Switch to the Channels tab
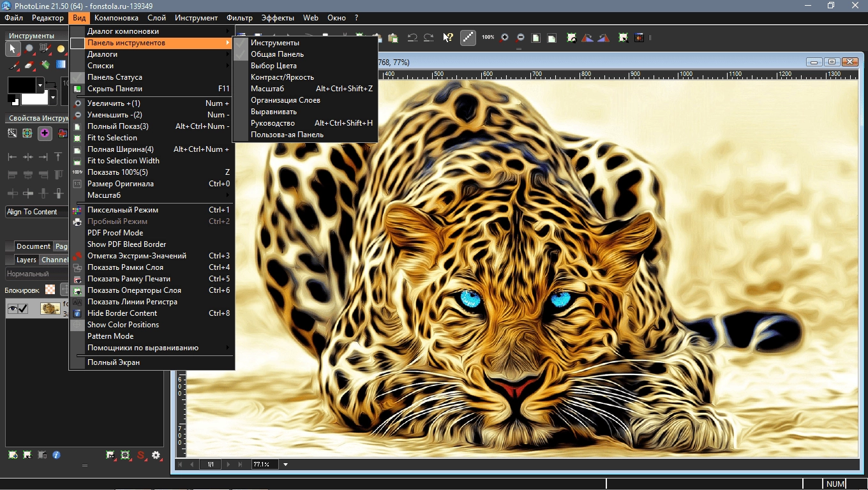This screenshot has width=868, height=490. tap(54, 260)
